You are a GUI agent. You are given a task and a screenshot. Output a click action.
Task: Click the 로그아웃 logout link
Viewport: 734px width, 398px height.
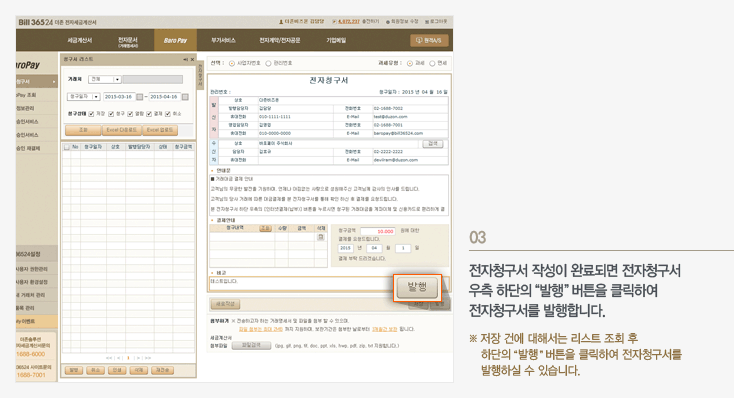click(436, 22)
